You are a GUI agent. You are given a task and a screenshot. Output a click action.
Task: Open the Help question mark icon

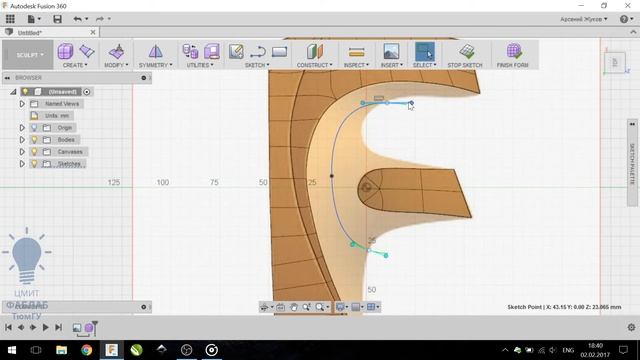pos(624,19)
